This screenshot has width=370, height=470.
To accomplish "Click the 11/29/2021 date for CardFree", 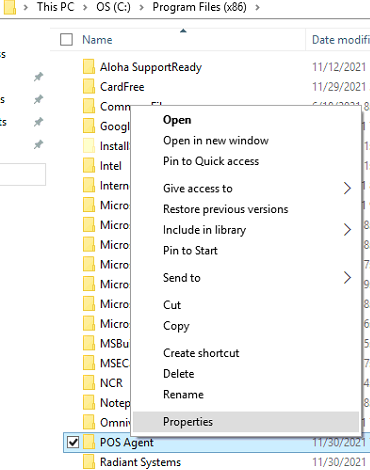I will (x=339, y=87).
